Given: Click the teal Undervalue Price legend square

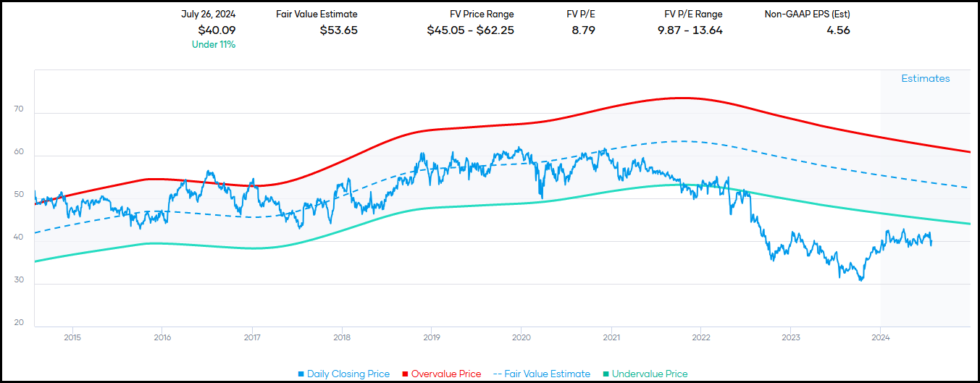Looking at the screenshot, I should (x=606, y=374).
